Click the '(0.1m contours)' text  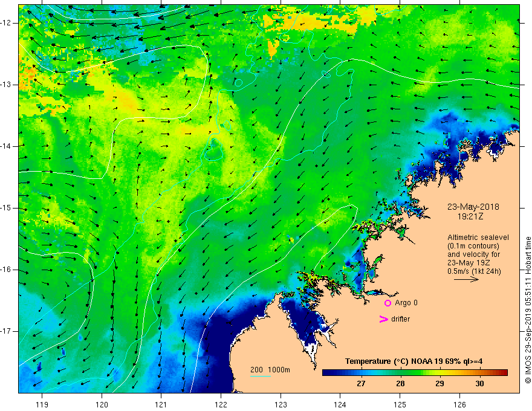(473, 246)
